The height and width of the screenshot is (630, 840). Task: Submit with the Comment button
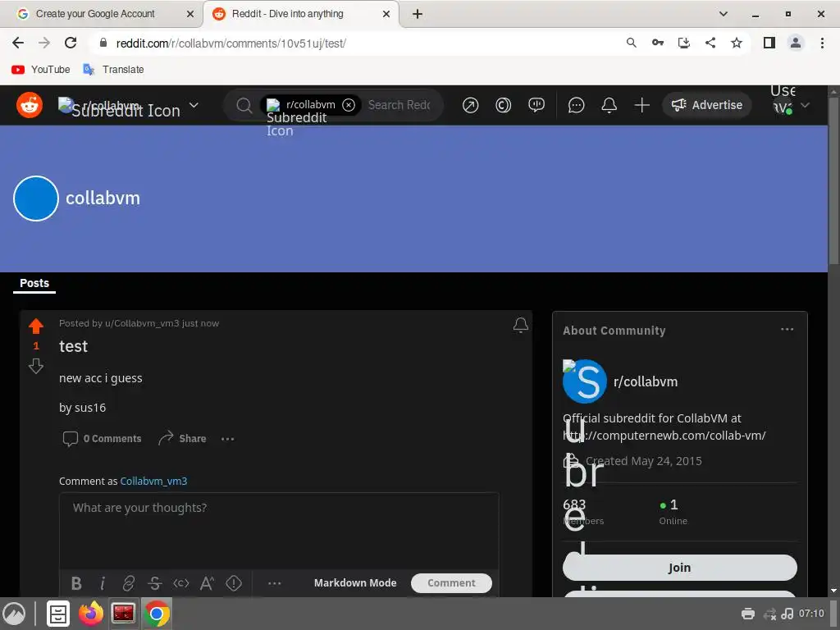click(451, 583)
